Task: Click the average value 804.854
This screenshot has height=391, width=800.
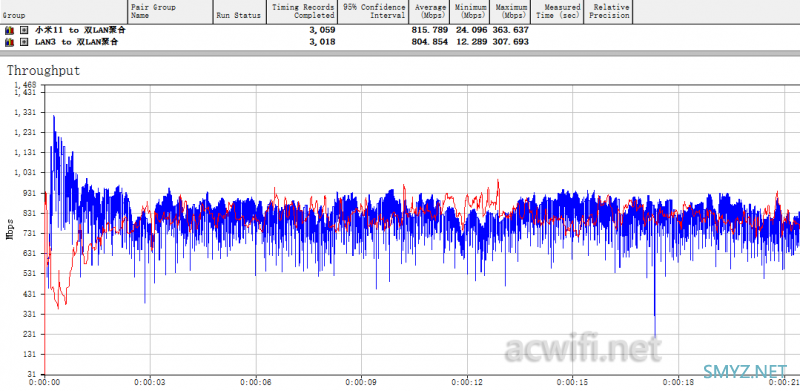Action: (x=430, y=42)
